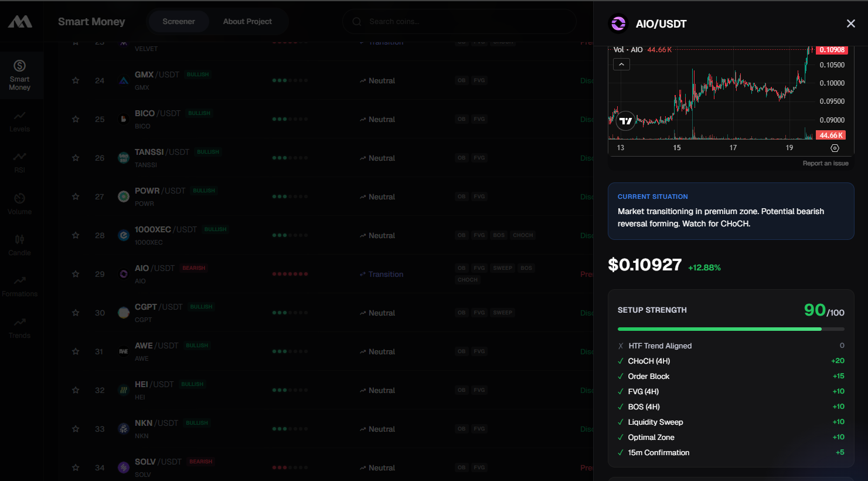Open the About Project tab
The width and height of the screenshot is (868, 481).
(x=247, y=22)
